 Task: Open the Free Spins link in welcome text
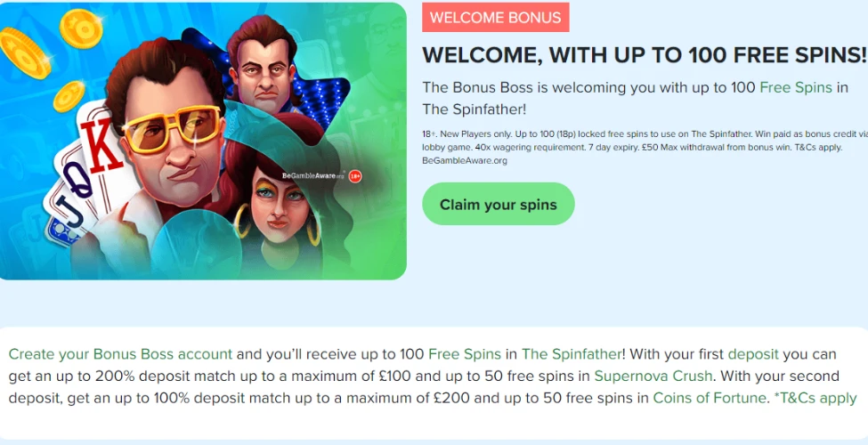tap(796, 87)
